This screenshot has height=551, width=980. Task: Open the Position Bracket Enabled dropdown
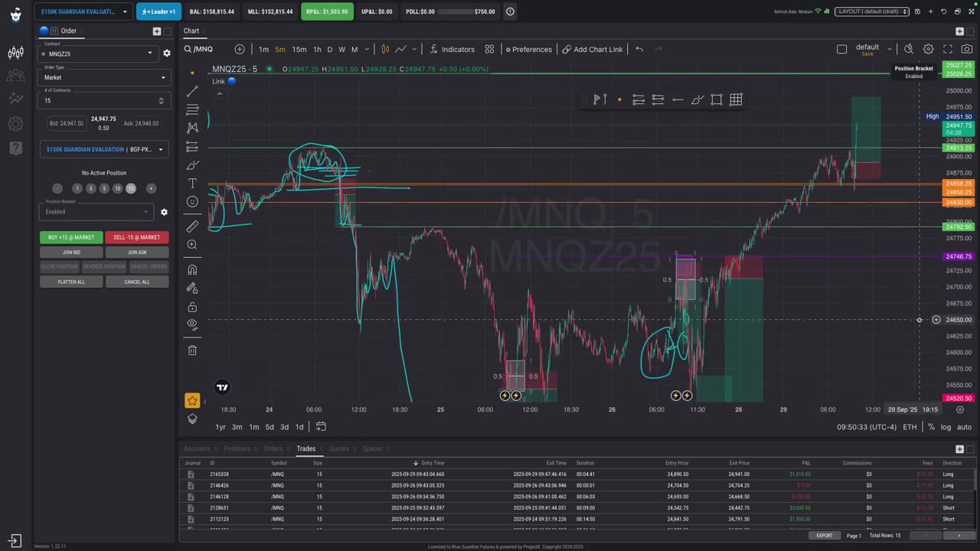pos(96,211)
